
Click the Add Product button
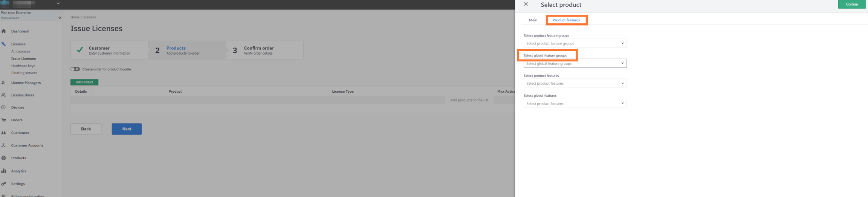(84, 82)
